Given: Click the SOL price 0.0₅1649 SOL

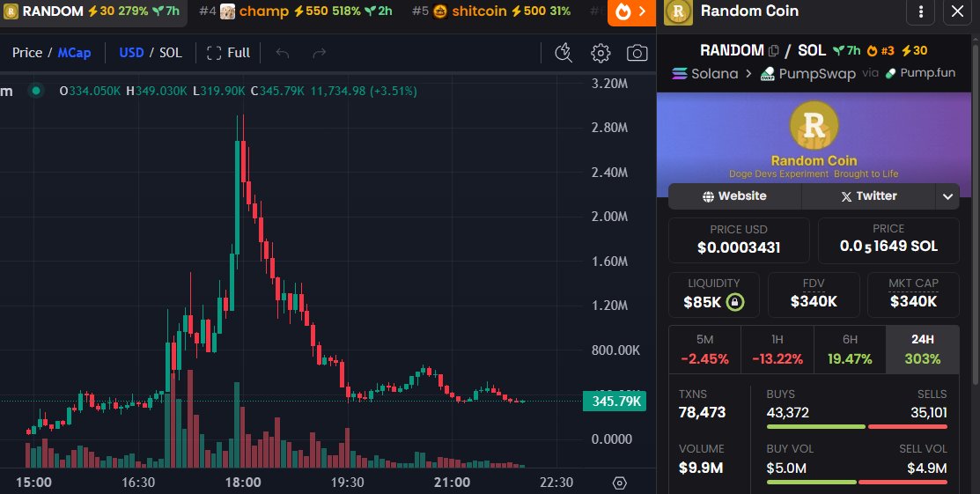Looking at the screenshot, I should click(x=888, y=247).
